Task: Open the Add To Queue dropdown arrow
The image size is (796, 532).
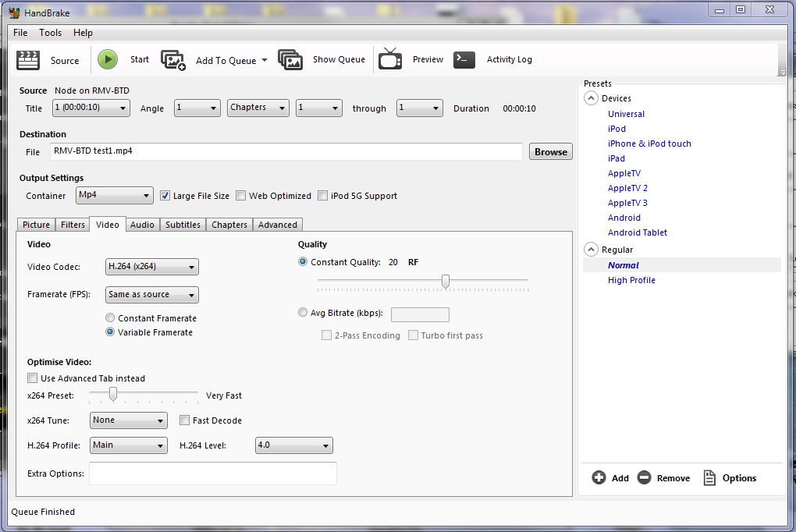Action: click(x=265, y=60)
